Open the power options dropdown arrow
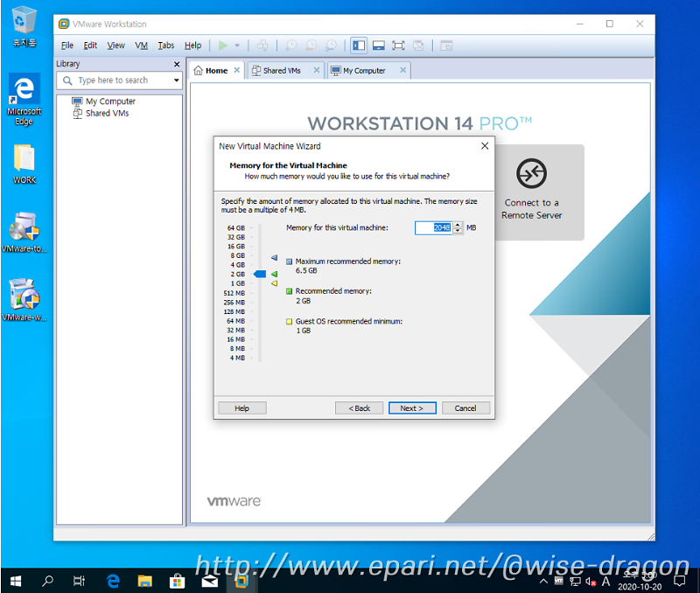 [x=237, y=45]
